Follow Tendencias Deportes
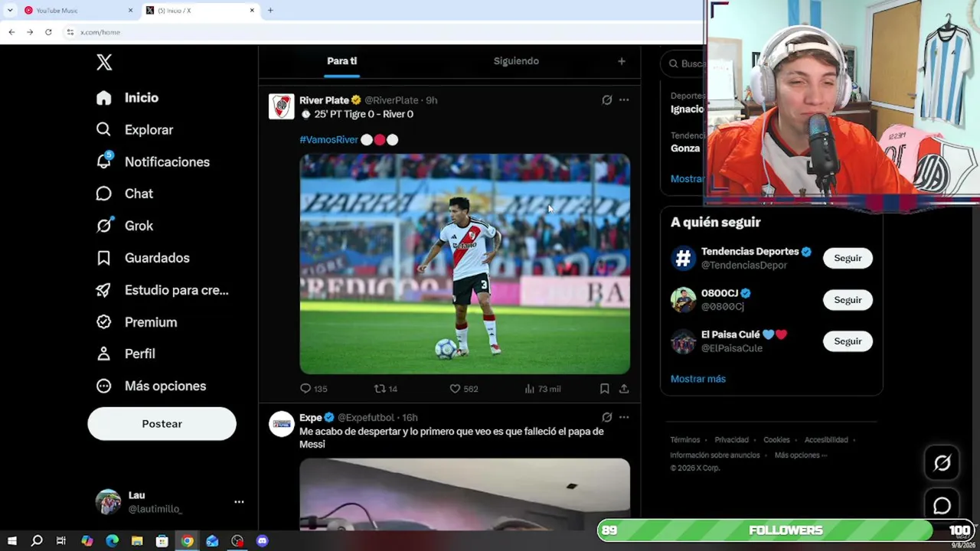Viewport: 980px width, 551px height. coord(848,259)
